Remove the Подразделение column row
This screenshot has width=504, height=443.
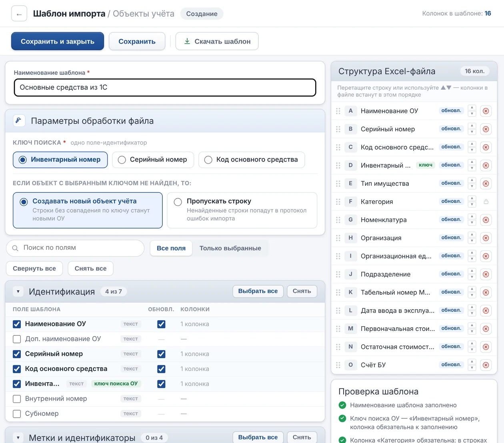(486, 274)
